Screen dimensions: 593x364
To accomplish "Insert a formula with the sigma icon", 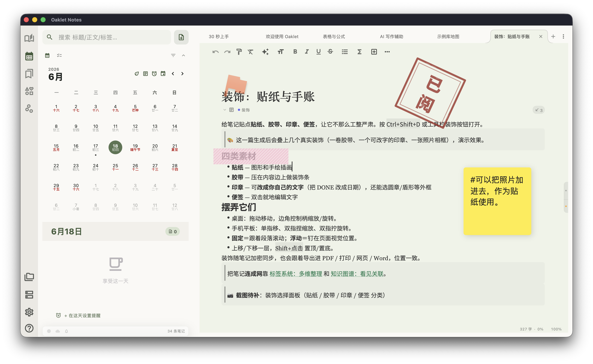I will pos(359,52).
